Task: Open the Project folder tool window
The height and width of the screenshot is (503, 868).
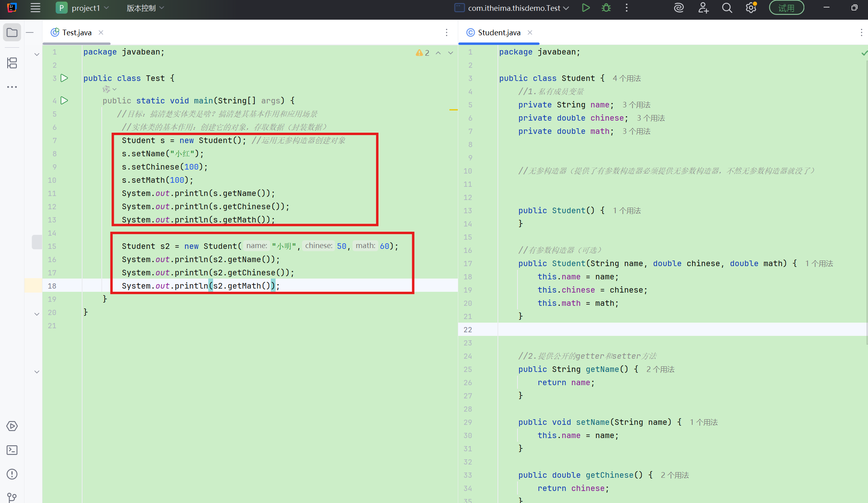Action: click(x=12, y=32)
